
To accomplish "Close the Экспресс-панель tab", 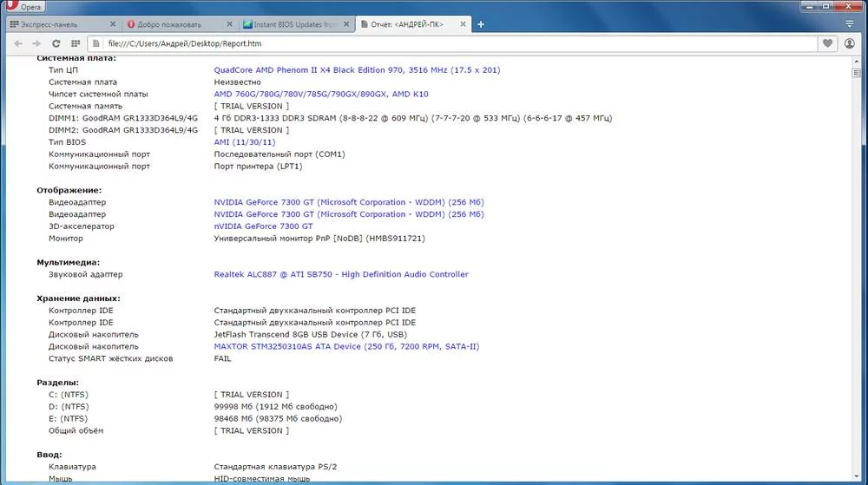I will 113,24.
